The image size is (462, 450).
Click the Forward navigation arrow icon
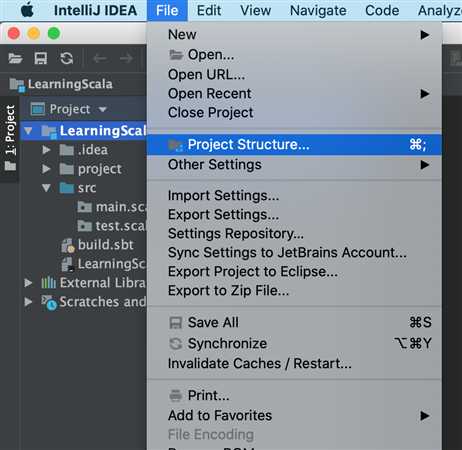[x=126, y=59]
